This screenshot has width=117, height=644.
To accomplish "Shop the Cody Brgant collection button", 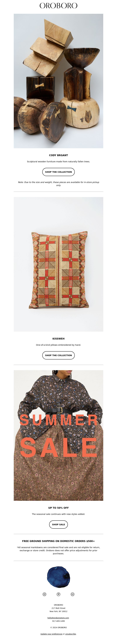I will pyautogui.click(x=58, y=172).
